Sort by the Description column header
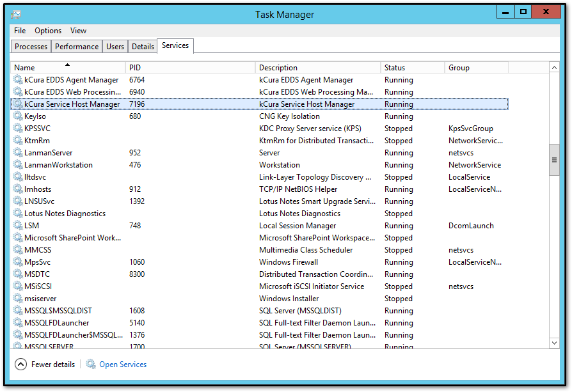The width and height of the screenshot is (572, 392). pyautogui.click(x=318, y=67)
